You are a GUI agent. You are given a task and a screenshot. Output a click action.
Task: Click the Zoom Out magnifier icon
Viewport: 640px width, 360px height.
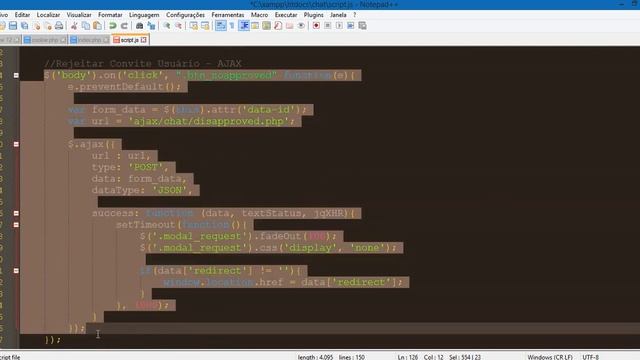pos(178,26)
